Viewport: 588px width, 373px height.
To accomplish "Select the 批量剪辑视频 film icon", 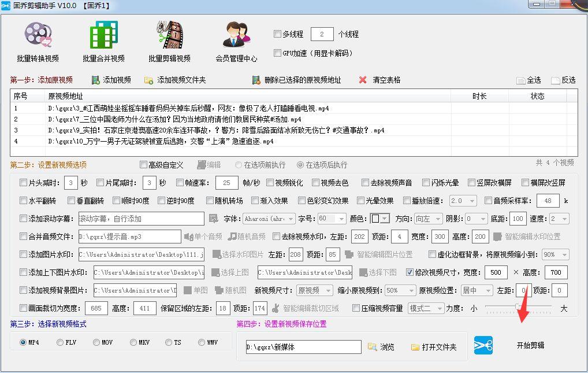I will click(x=169, y=35).
